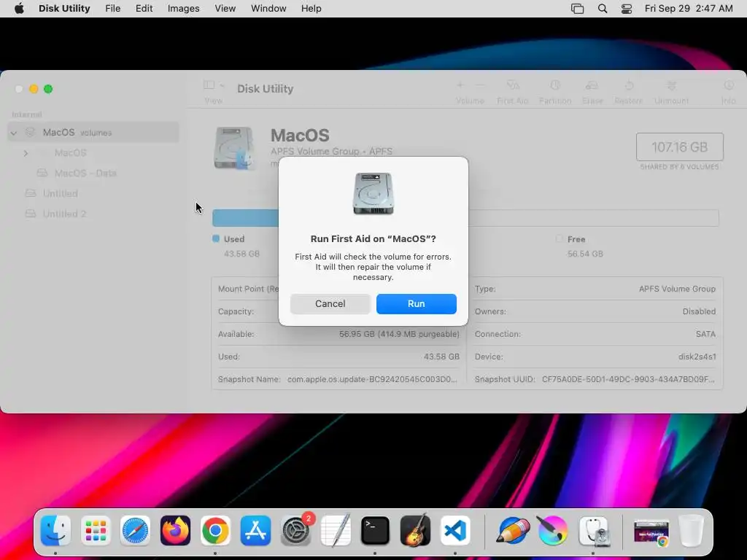Click the Free color swatch legend
The width and height of the screenshot is (747, 560).
coord(560,238)
